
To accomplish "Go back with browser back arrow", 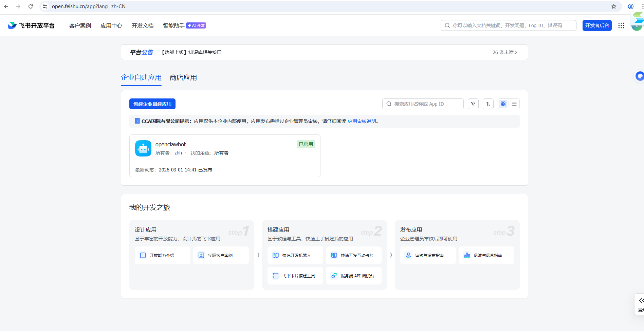I will click(6, 6).
